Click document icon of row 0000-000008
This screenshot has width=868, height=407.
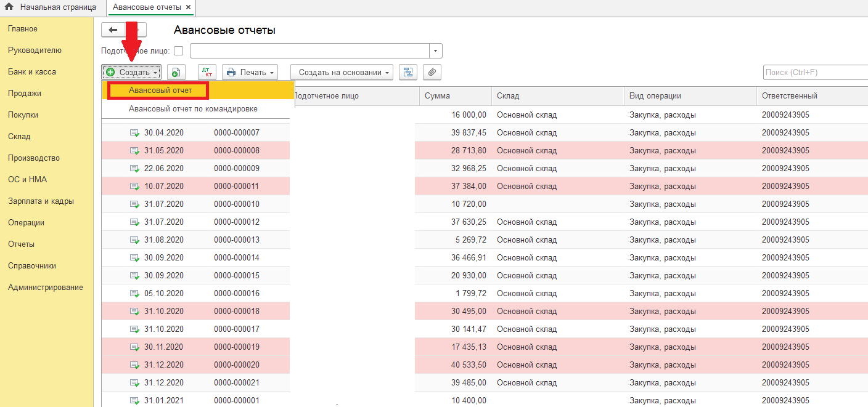click(134, 151)
